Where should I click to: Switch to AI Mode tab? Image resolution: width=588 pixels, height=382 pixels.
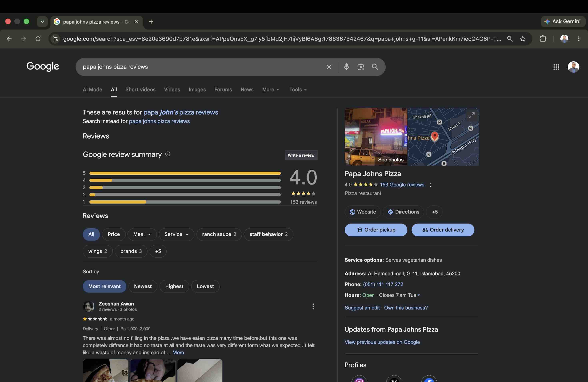pyautogui.click(x=92, y=90)
